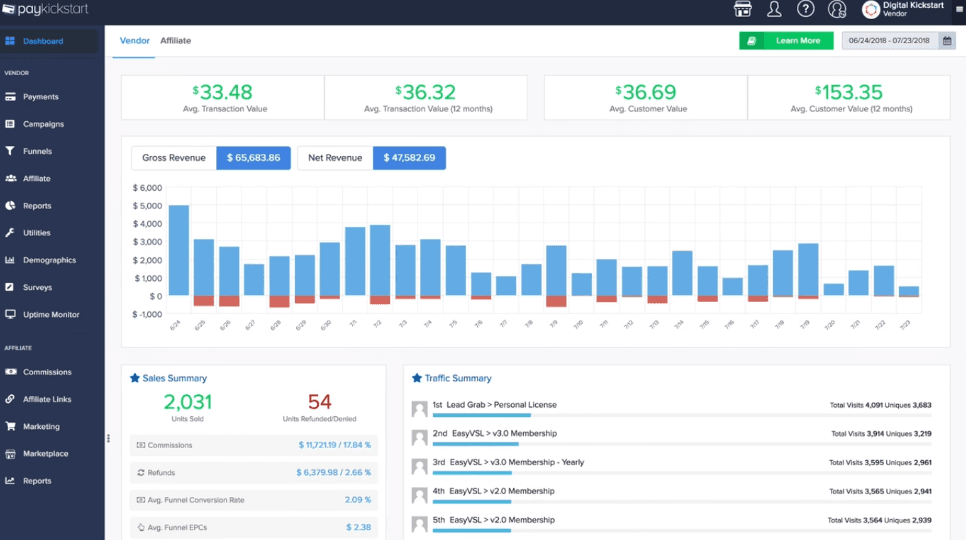Click the Learn More button
The height and width of the screenshot is (540, 966).
coord(786,41)
